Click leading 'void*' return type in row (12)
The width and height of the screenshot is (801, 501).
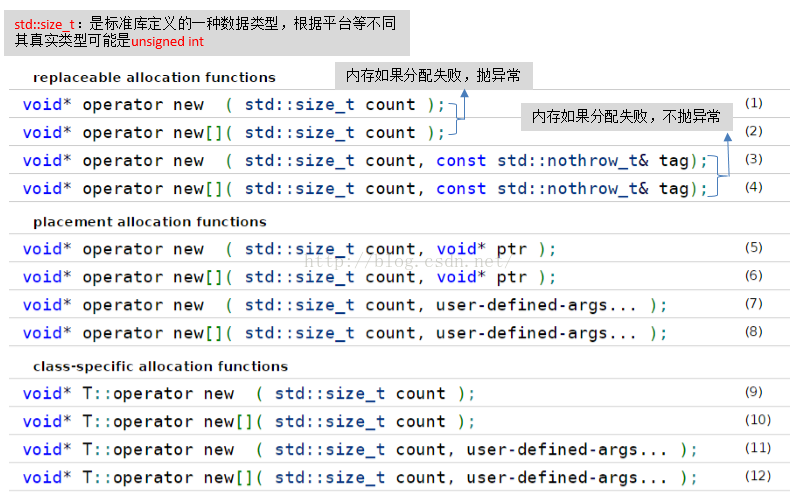click(46, 478)
